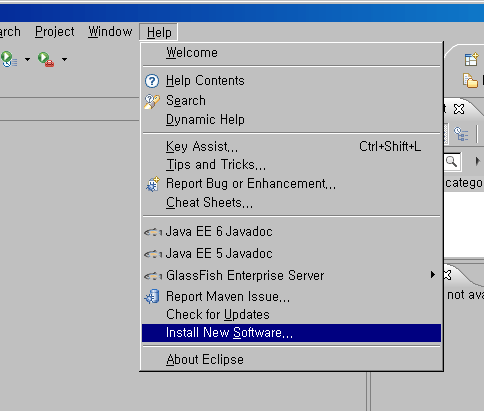Click the Help menu in menu bar
484x411 pixels.
coord(159,32)
